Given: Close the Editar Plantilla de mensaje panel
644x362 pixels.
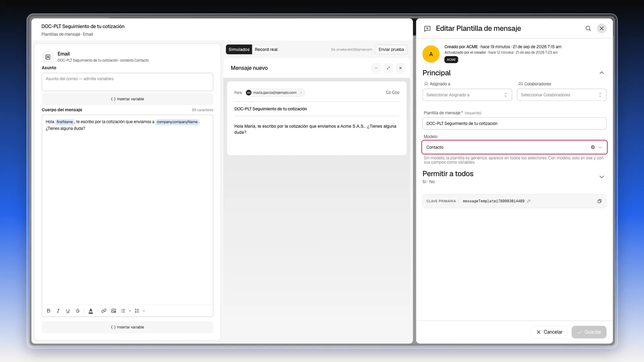Looking at the screenshot, I should pyautogui.click(x=602, y=28).
